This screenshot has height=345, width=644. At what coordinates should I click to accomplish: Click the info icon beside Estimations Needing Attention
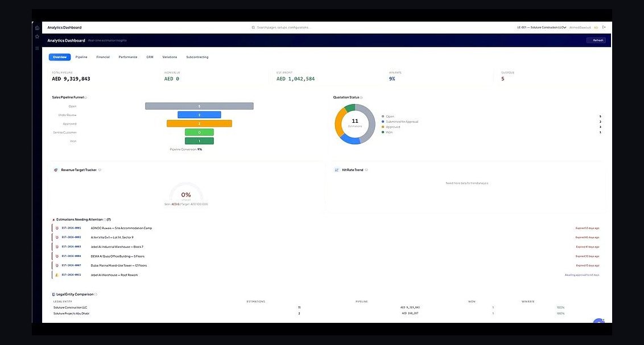[105, 219]
